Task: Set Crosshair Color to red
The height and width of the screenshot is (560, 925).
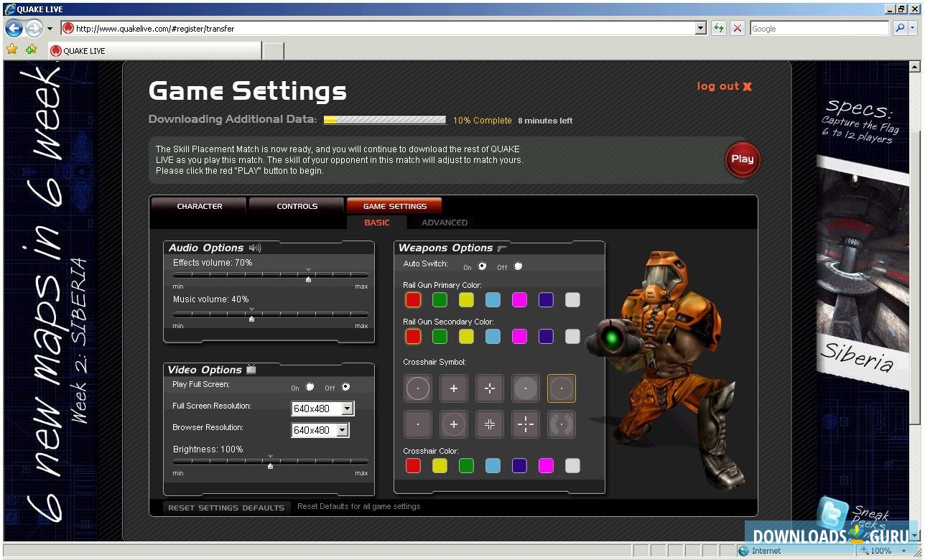Action: tap(413, 465)
